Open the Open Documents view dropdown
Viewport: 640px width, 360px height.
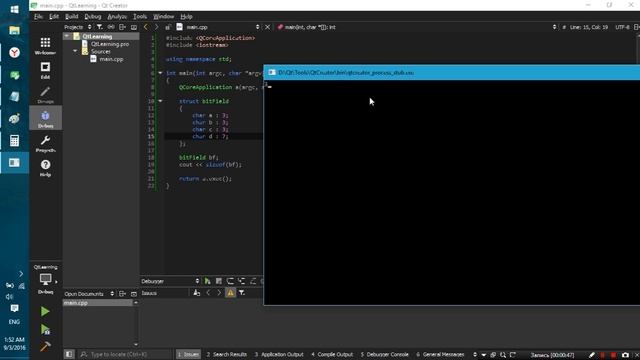tap(89, 293)
